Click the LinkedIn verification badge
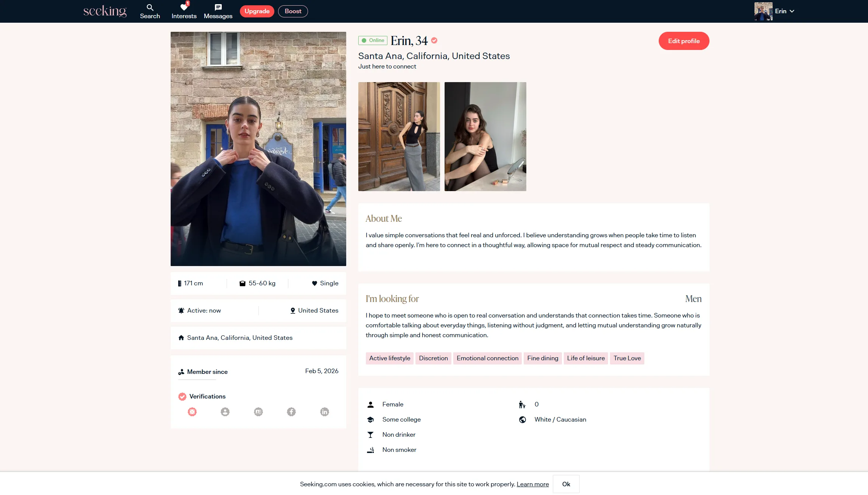The image size is (868, 495). point(324,412)
